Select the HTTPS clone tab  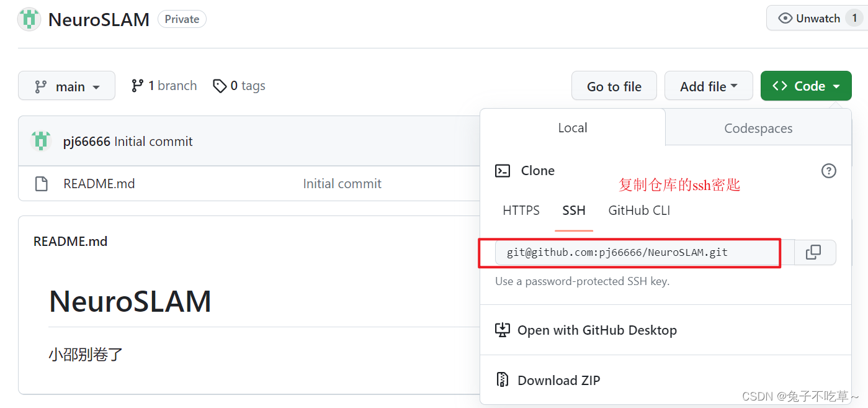[521, 211]
